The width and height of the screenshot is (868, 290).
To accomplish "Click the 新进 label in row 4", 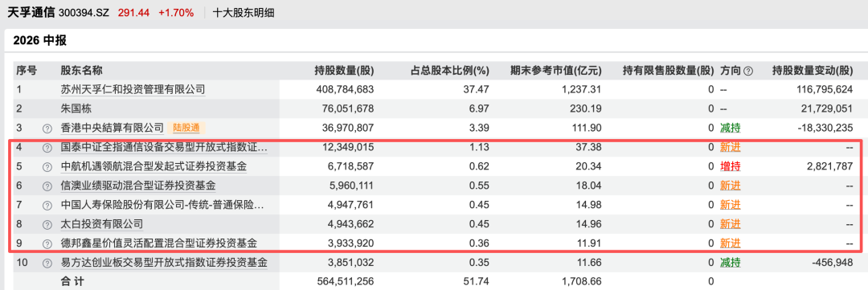I will [730, 147].
